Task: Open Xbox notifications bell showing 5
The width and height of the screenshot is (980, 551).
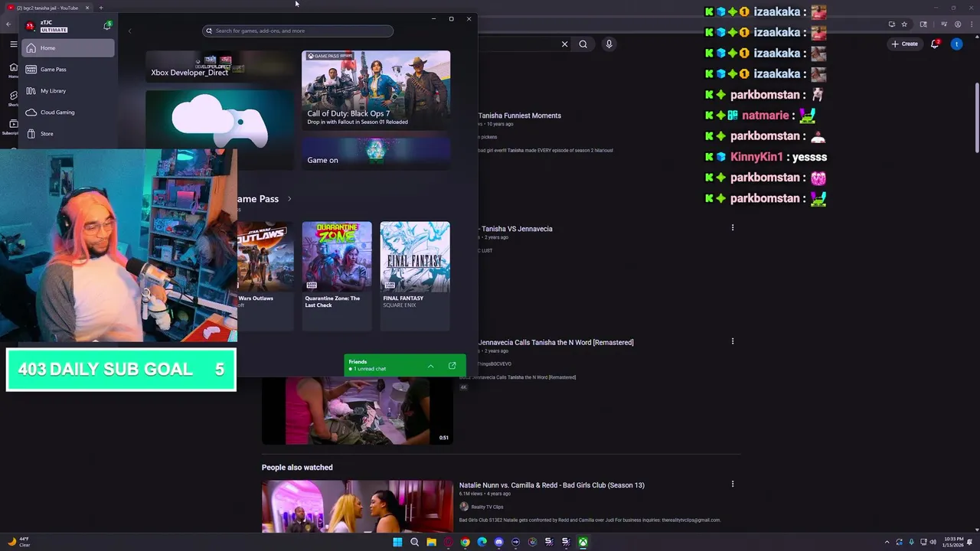Action: (107, 26)
